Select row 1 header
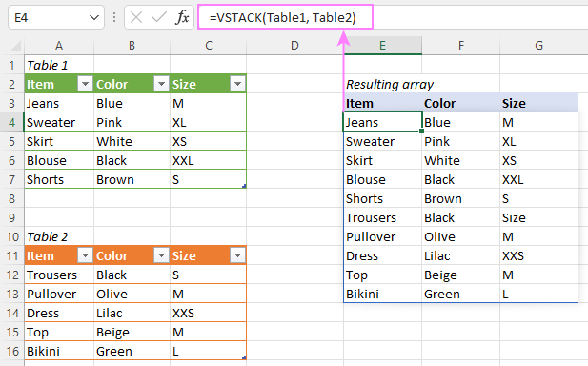The width and height of the screenshot is (588, 366). click(12, 65)
